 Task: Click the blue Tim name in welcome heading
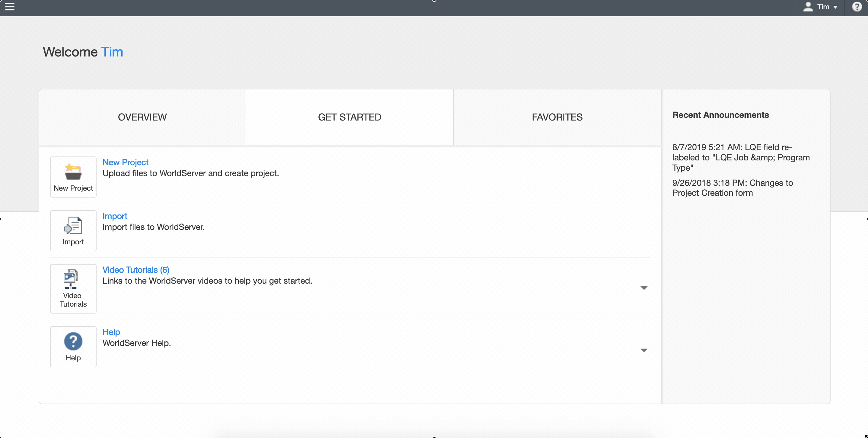point(112,52)
